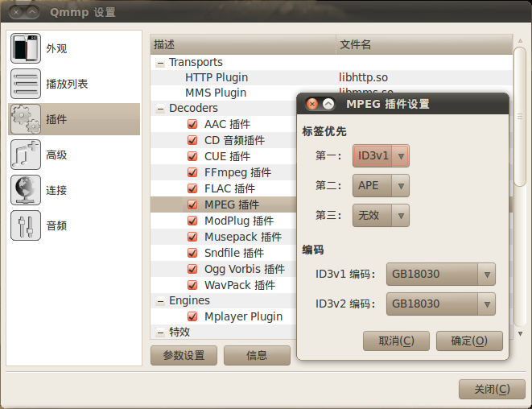Viewport: 532px width, 409px height.
Task: Uncheck the Sndfile 插件 checkbox
Action: [192, 253]
